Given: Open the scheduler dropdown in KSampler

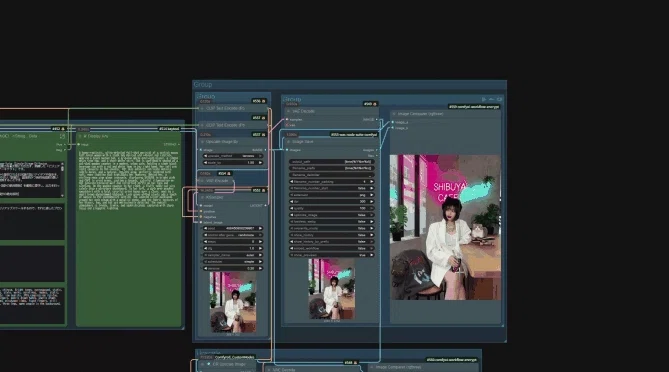Looking at the screenshot, I should click(x=233, y=262).
